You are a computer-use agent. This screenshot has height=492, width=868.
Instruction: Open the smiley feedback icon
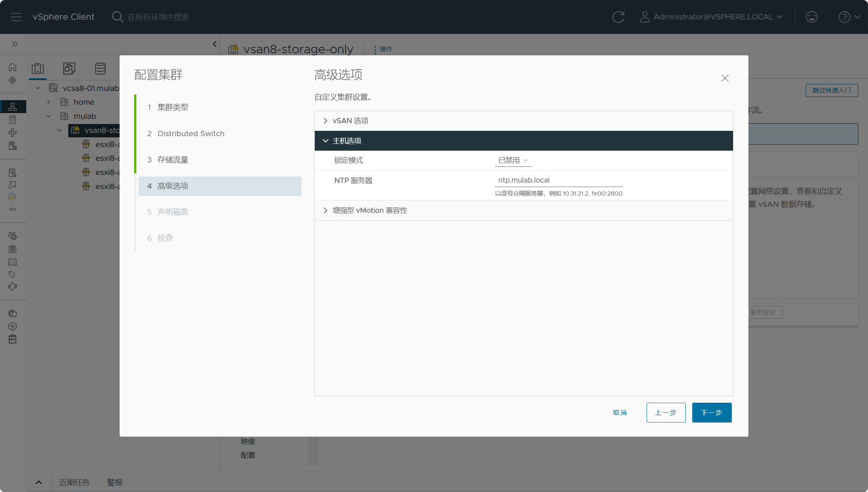(x=811, y=17)
